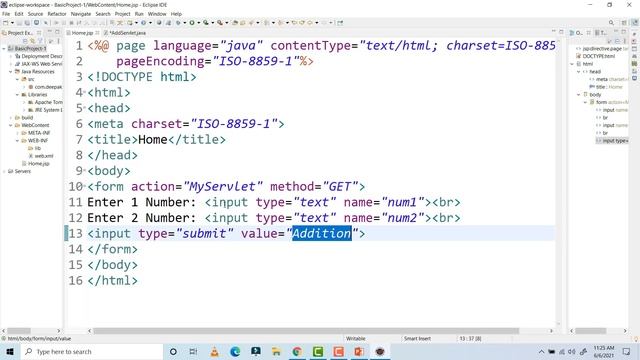Select DOCTYPE:html in Outline
This screenshot has width=640, height=360.
[x=596, y=56]
